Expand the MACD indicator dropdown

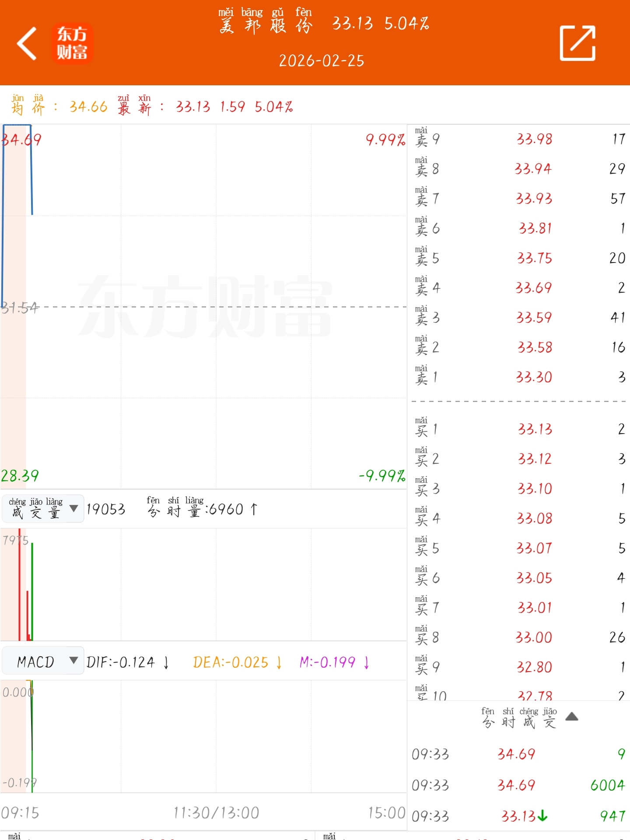coord(42,661)
